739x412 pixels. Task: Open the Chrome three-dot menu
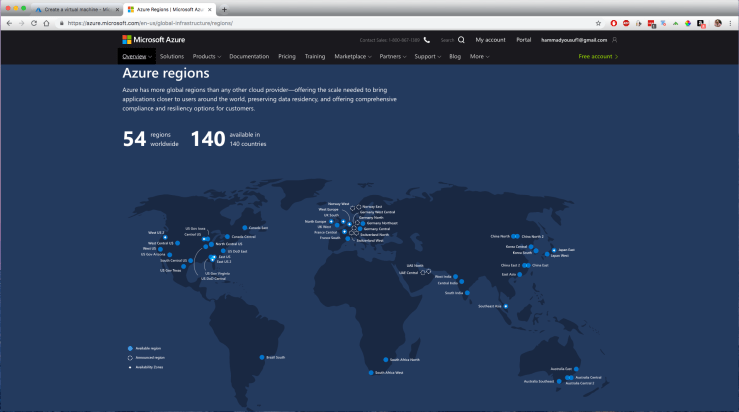click(x=731, y=23)
